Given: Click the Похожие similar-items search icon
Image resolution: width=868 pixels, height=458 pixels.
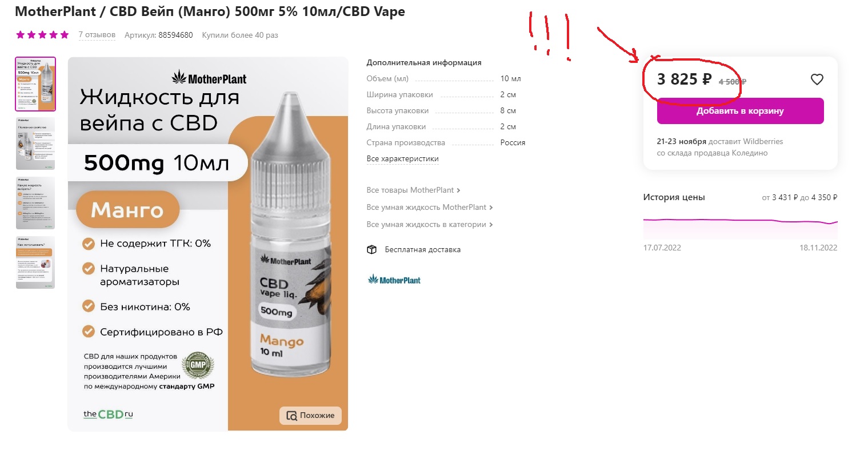Looking at the screenshot, I should [x=291, y=416].
